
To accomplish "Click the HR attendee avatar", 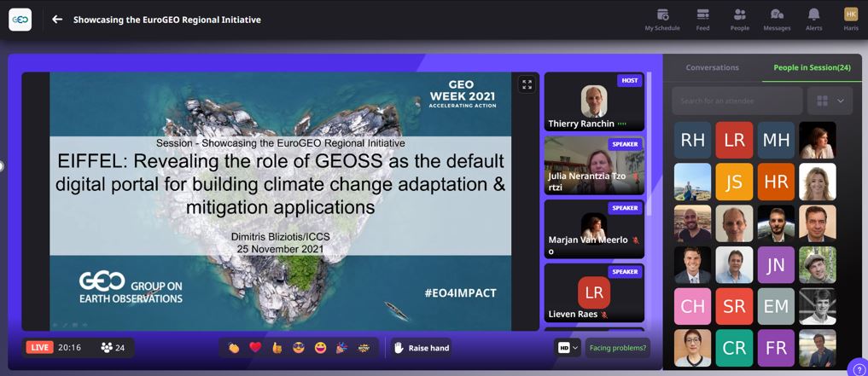I will coord(776,182).
